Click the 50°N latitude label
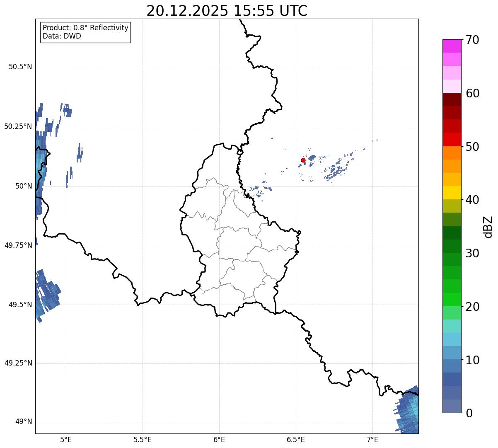498x448 pixels. pyautogui.click(x=24, y=186)
